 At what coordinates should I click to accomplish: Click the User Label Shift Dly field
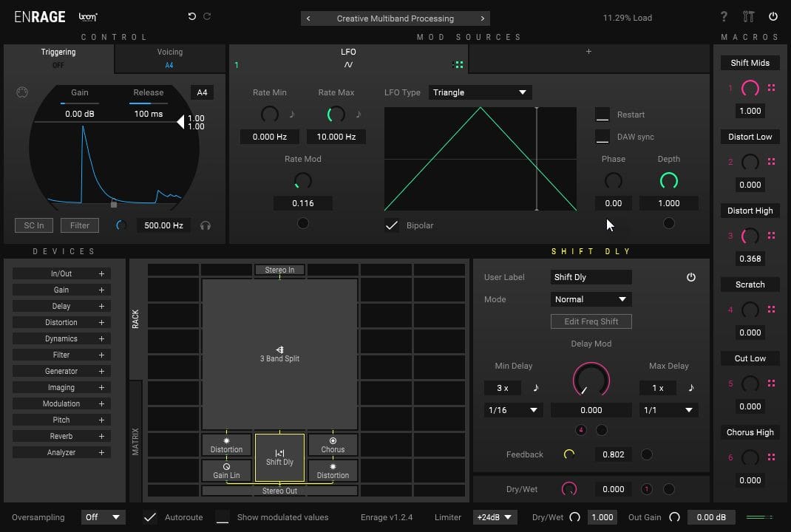(591, 277)
